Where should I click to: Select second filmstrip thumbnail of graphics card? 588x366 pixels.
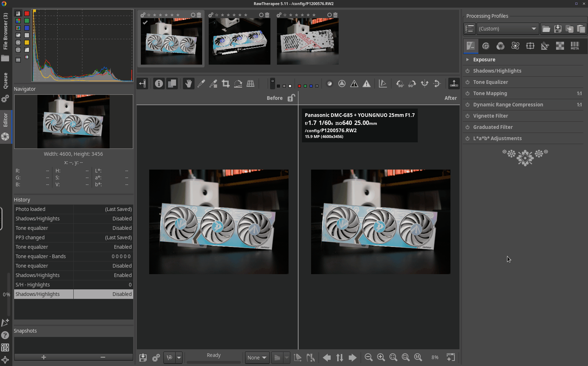click(x=240, y=41)
